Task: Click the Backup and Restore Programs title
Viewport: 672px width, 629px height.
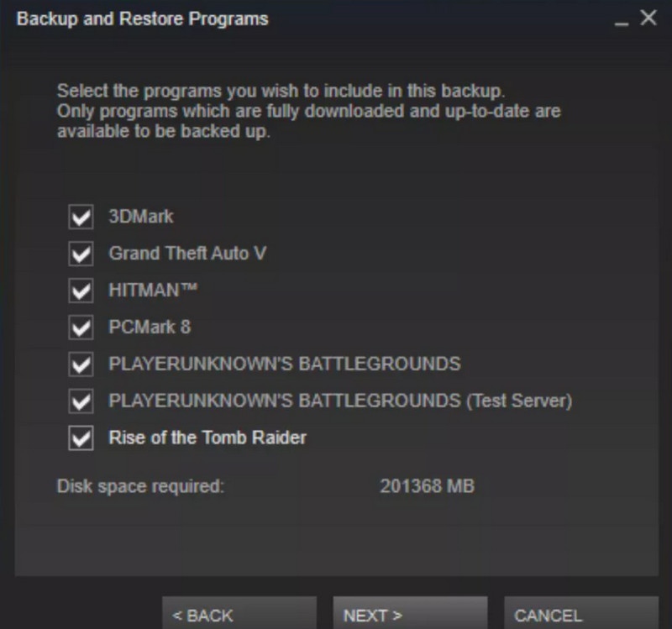Action: pos(142,19)
